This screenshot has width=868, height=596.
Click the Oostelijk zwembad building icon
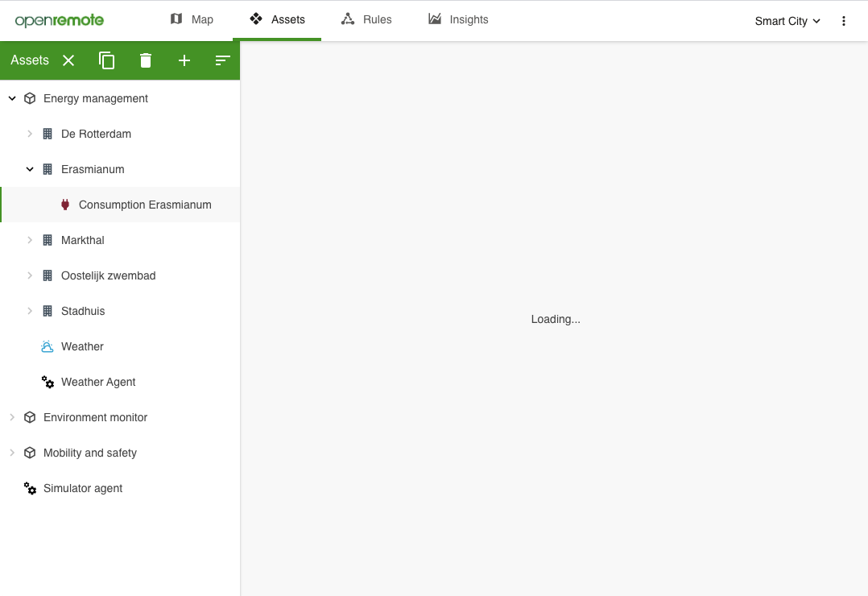(48, 275)
